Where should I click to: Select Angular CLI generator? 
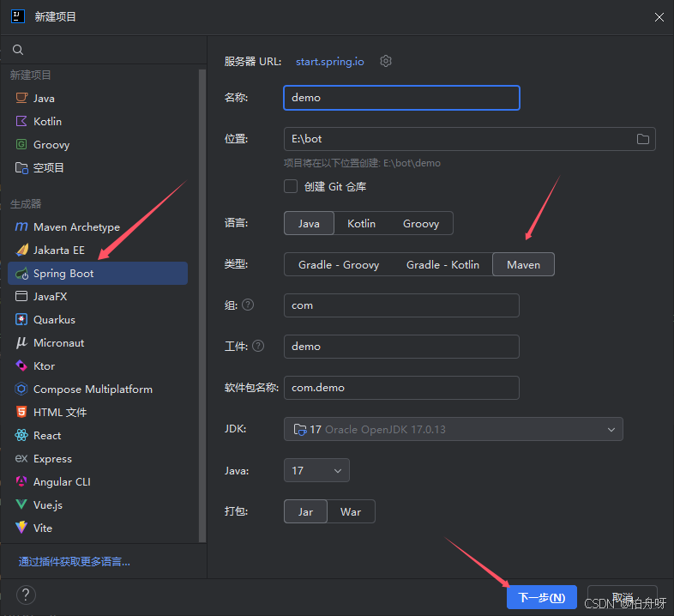coord(98,481)
